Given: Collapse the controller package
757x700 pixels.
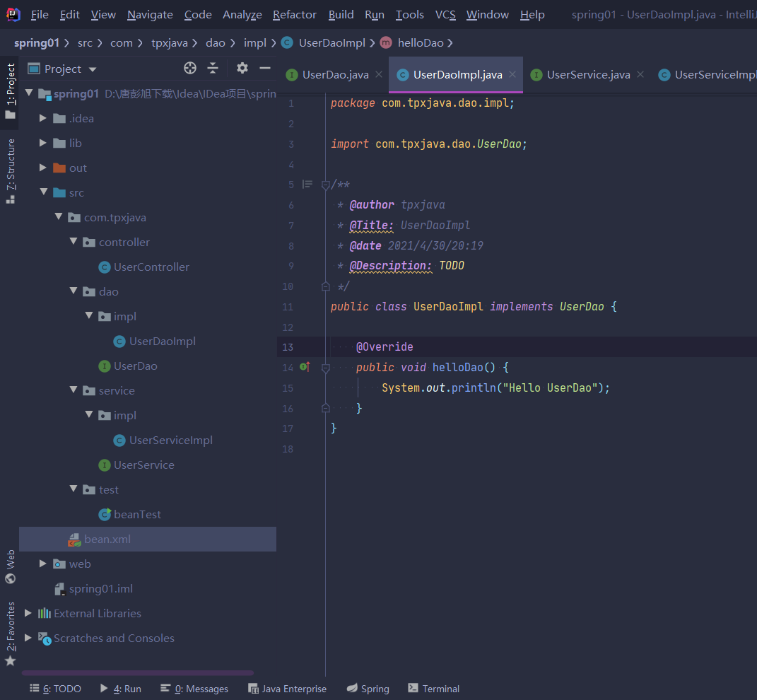Looking at the screenshot, I should click(x=74, y=241).
